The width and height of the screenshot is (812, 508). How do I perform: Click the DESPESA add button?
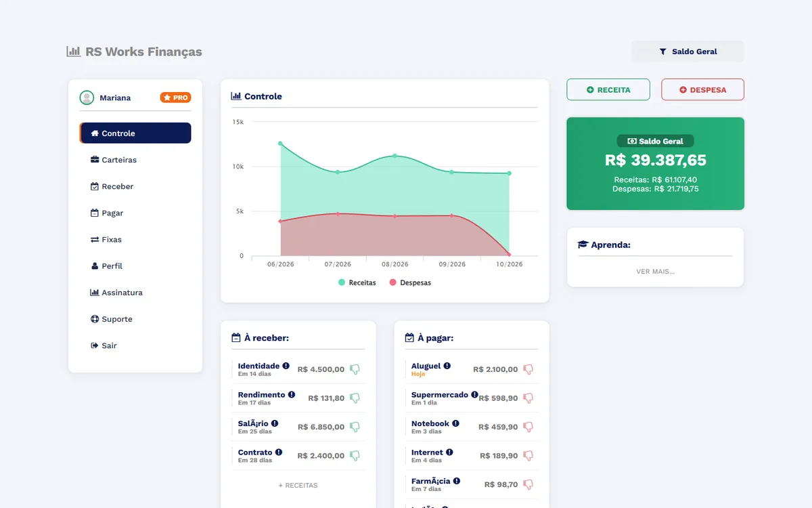point(702,89)
